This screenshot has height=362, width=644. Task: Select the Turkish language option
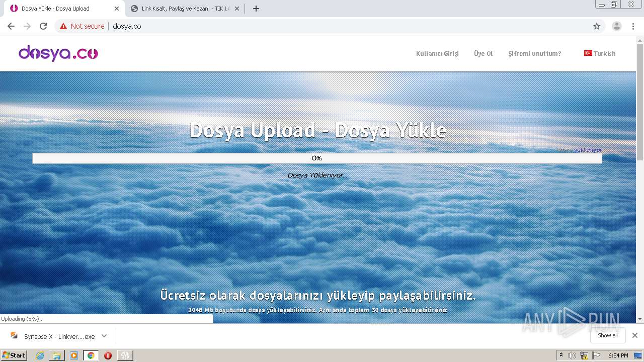(x=600, y=53)
